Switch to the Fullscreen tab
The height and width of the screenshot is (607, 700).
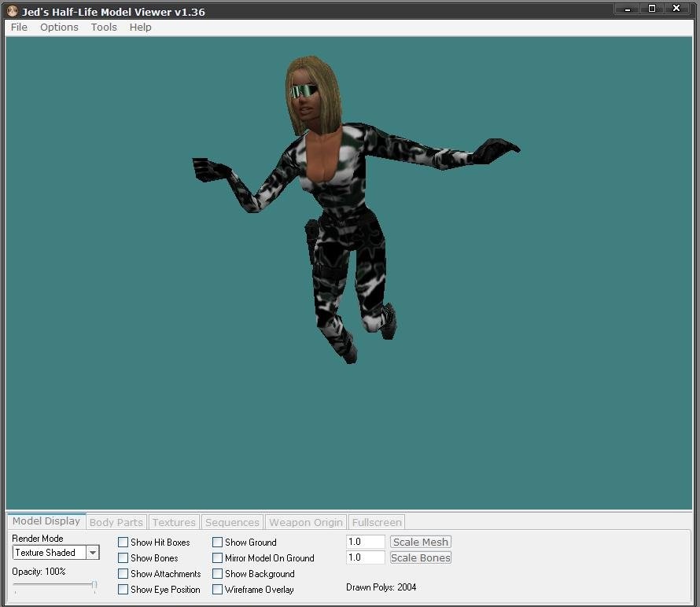377,522
